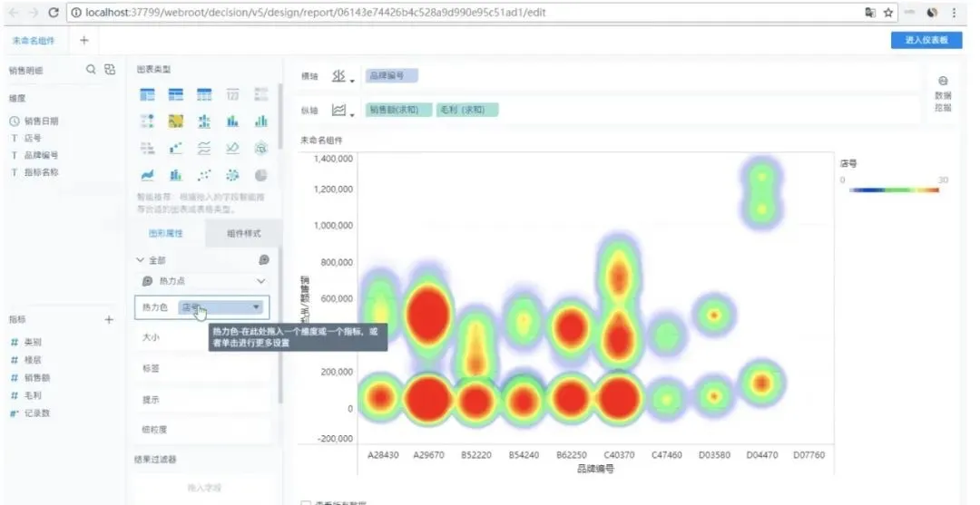Image resolution: width=980 pixels, height=505 pixels.
Task: Click the plus icon next to 指标
Action: (x=108, y=320)
